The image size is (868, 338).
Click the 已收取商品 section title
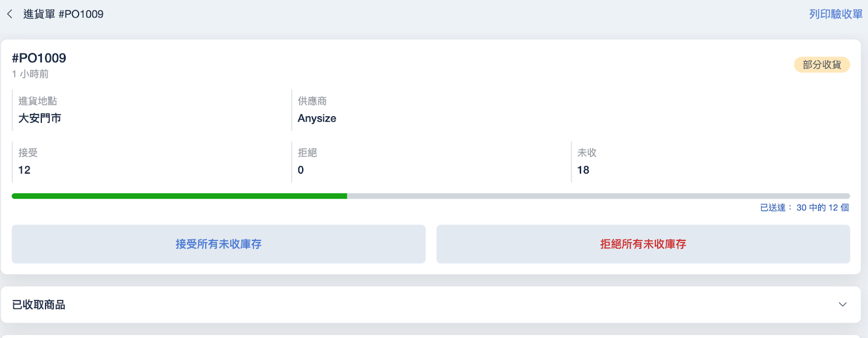click(39, 305)
